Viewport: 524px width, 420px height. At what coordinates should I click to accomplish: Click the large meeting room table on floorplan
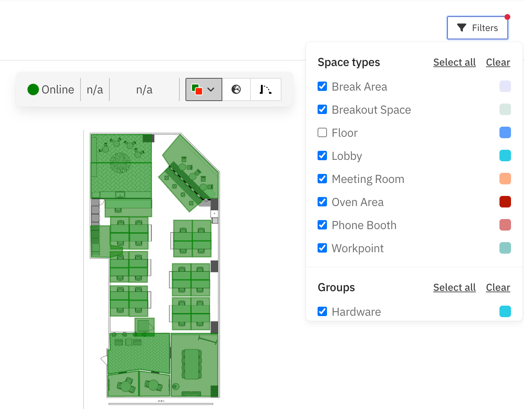[192, 364]
